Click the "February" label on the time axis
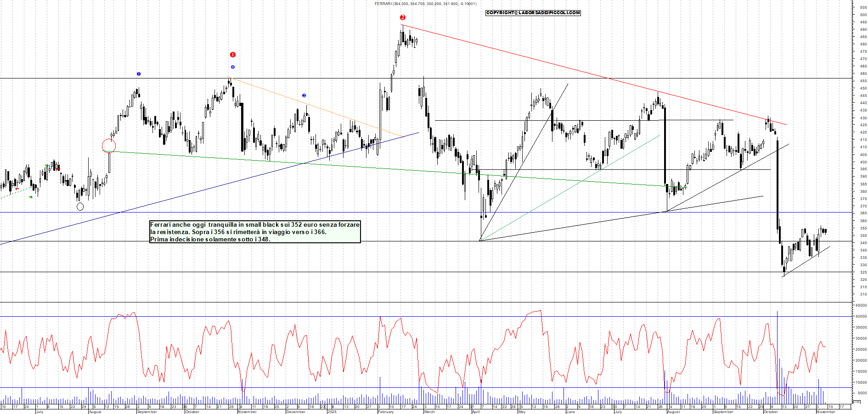The width and height of the screenshot is (868, 414). click(x=386, y=412)
